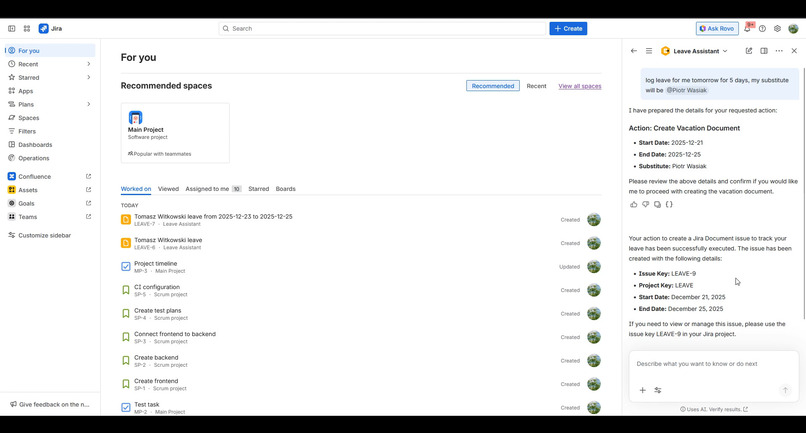This screenshot has height=433, width=806.
Task: Switch to Boards tab
Action: [x=285, y=189]
